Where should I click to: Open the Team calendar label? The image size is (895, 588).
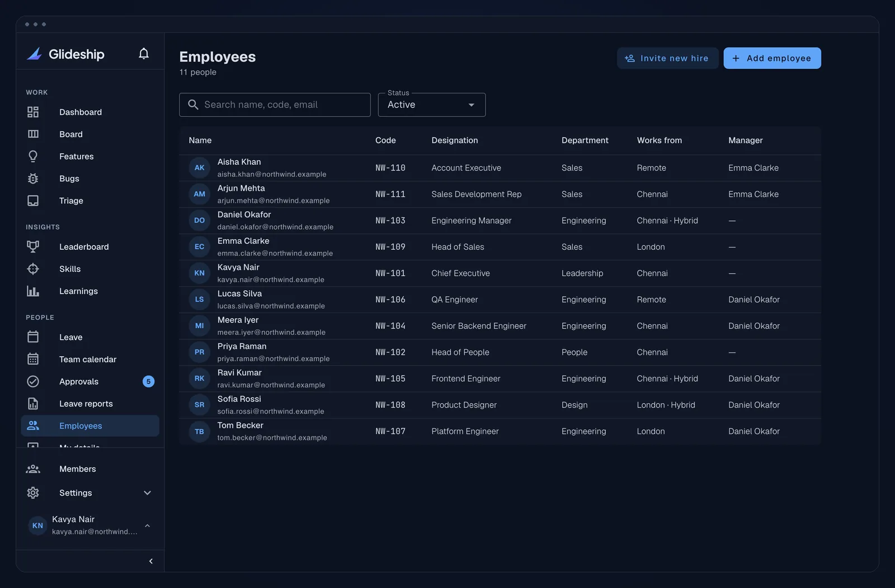point(88,359)
